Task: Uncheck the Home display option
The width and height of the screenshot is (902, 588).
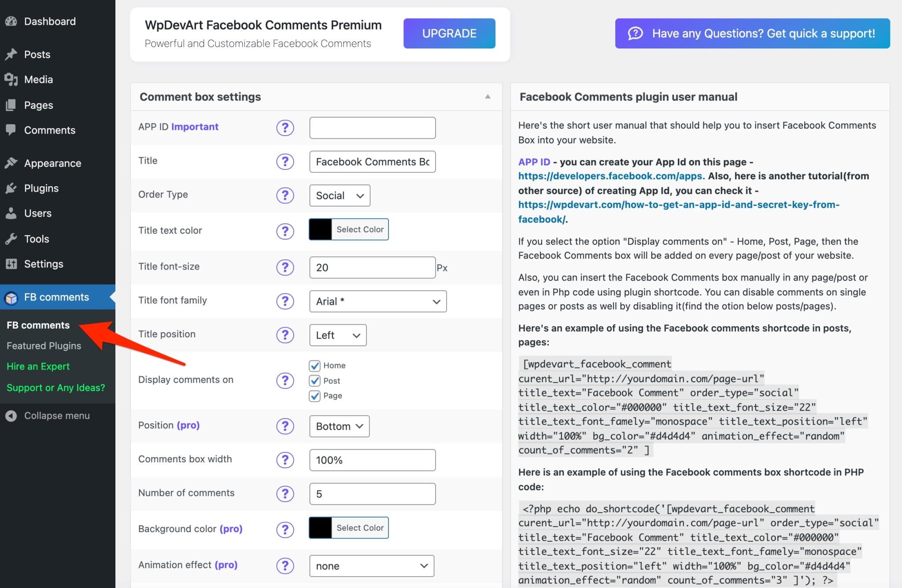Action: [x=314, y=365]
